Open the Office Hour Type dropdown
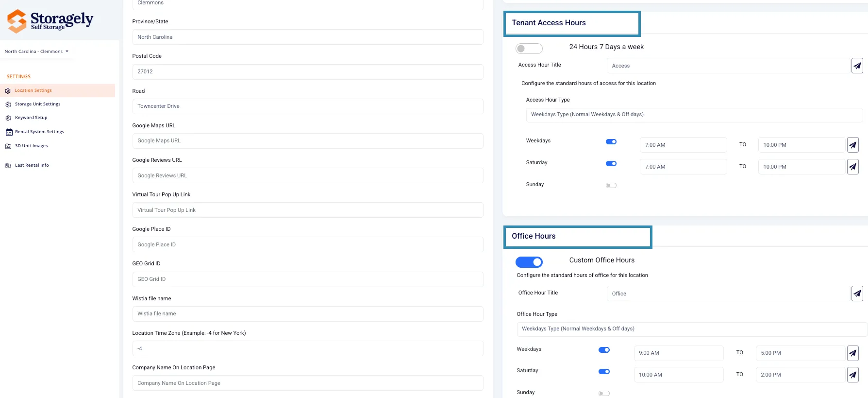 692,329
